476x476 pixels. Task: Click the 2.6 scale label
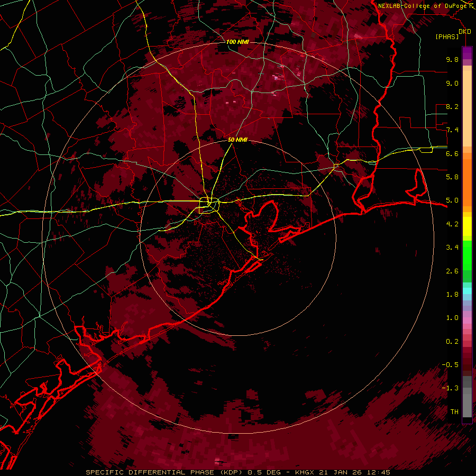pos(452,271)
